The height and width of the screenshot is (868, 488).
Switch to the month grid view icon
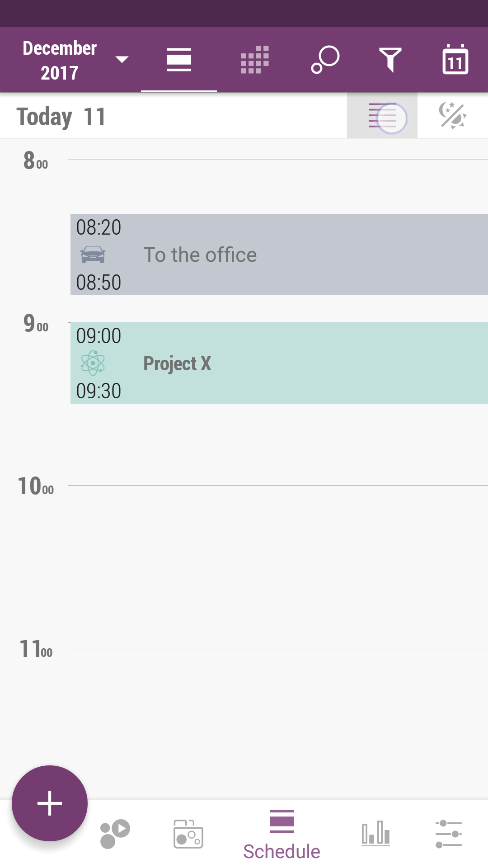tap(255, 60)
